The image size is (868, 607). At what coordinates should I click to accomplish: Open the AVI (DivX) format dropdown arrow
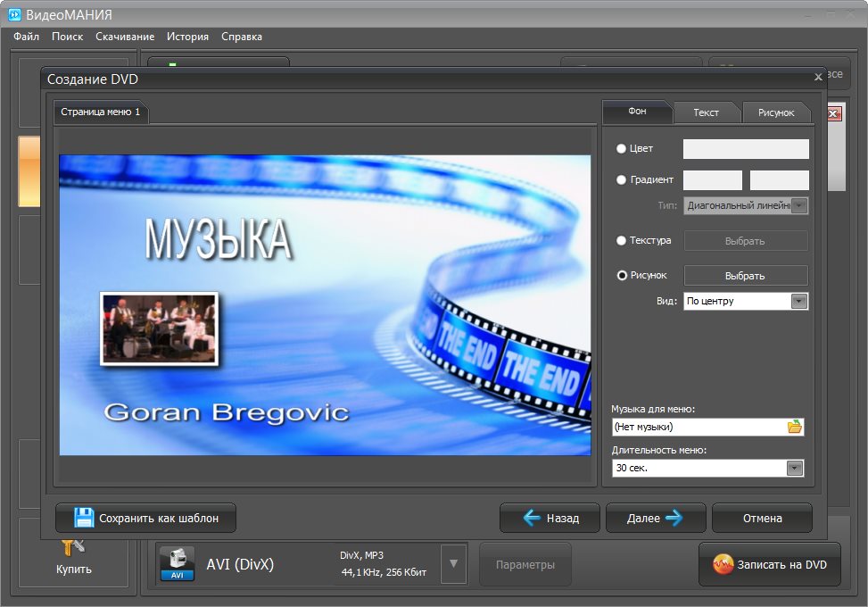(453, 564)
